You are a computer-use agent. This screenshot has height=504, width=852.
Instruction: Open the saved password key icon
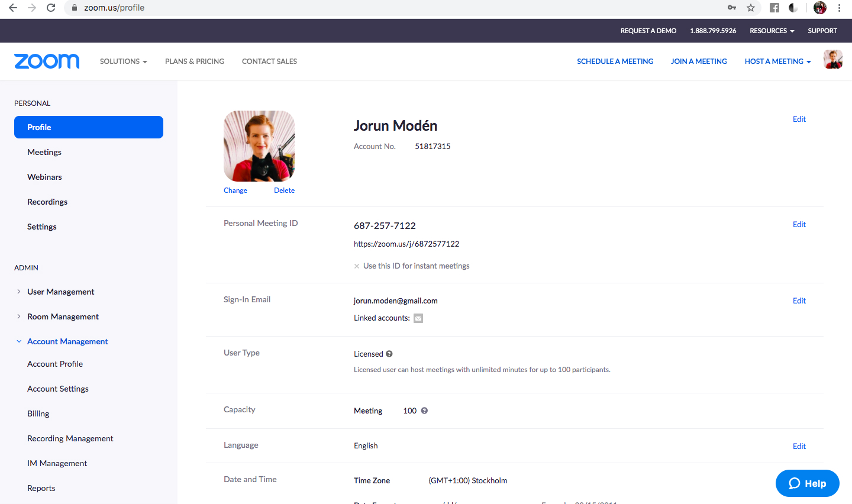[732, 8]
